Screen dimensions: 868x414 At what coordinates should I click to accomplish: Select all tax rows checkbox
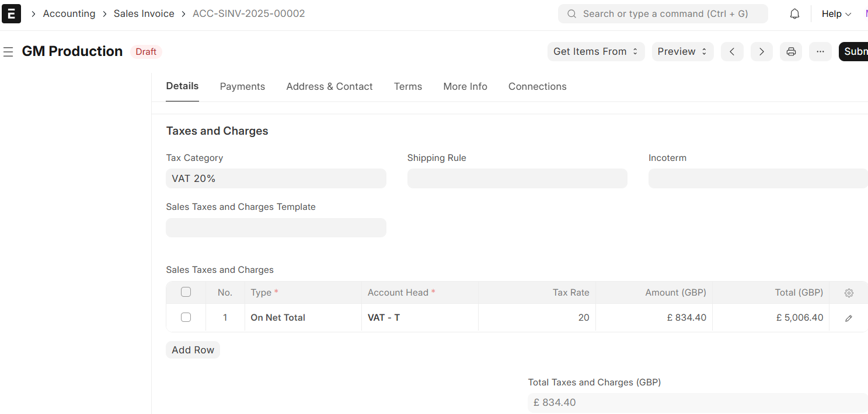186,292
